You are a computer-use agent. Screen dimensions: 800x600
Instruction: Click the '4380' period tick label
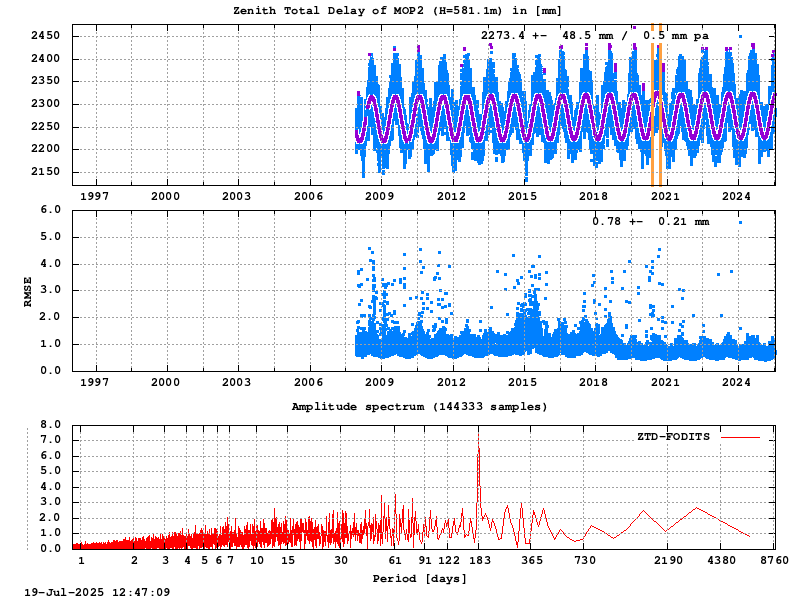pos(721,560)
